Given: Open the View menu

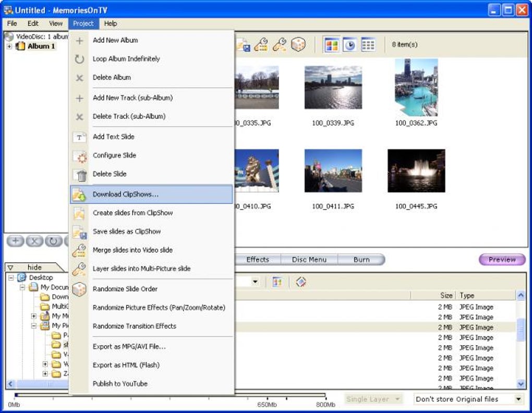Looking at the screenshot, I should [56, 23].
